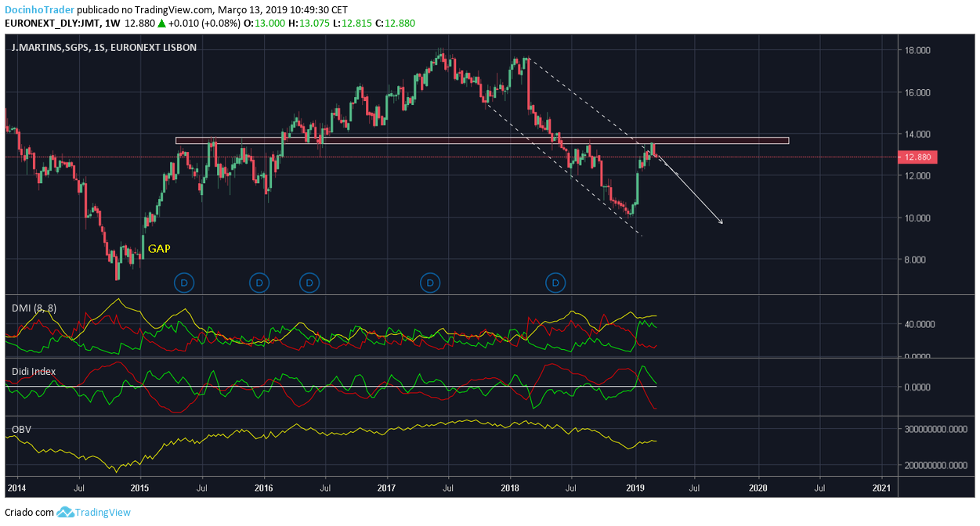This screenshot has height=526, width=980.
Task: Click the 18.000 price scale label
Action: click(x=917, y=51)
